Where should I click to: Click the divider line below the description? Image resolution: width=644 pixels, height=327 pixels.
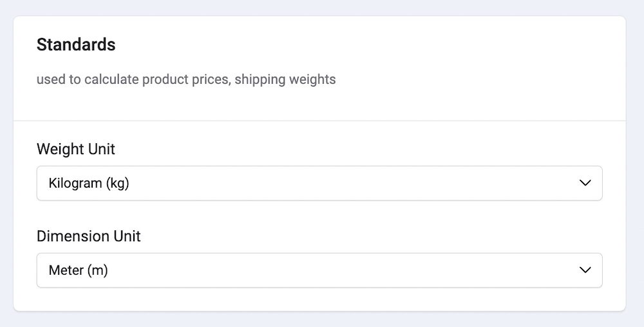[x=319, y=121]
